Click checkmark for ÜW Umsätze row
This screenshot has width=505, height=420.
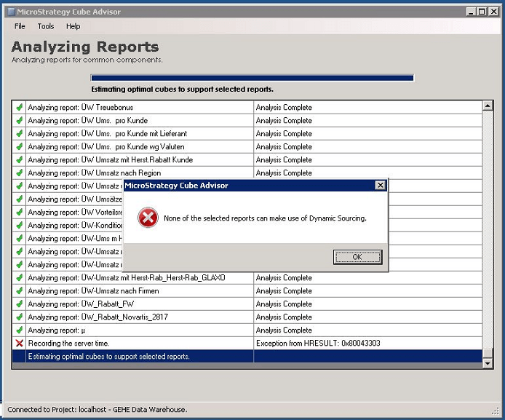(x=20, y=199)
